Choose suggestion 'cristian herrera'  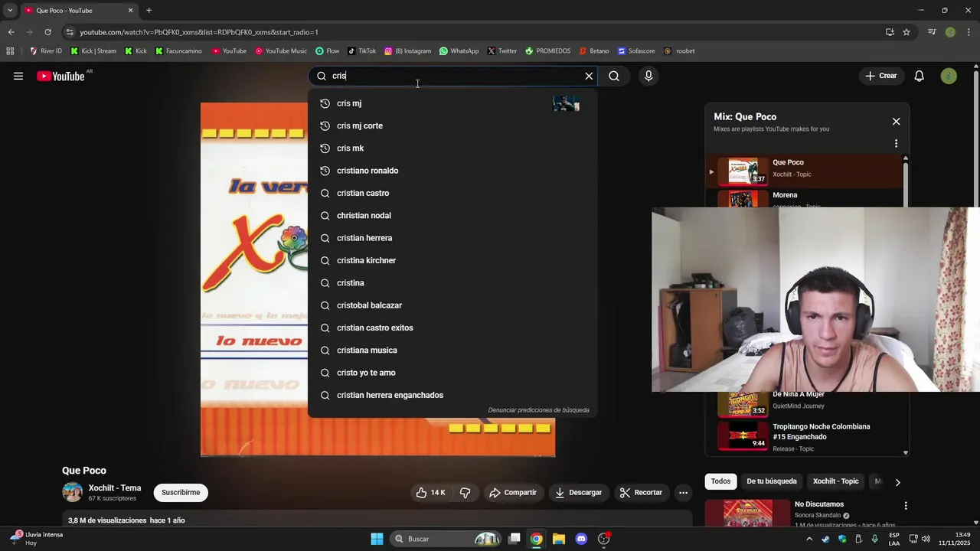pyautogui.click(x=452, y=238)
